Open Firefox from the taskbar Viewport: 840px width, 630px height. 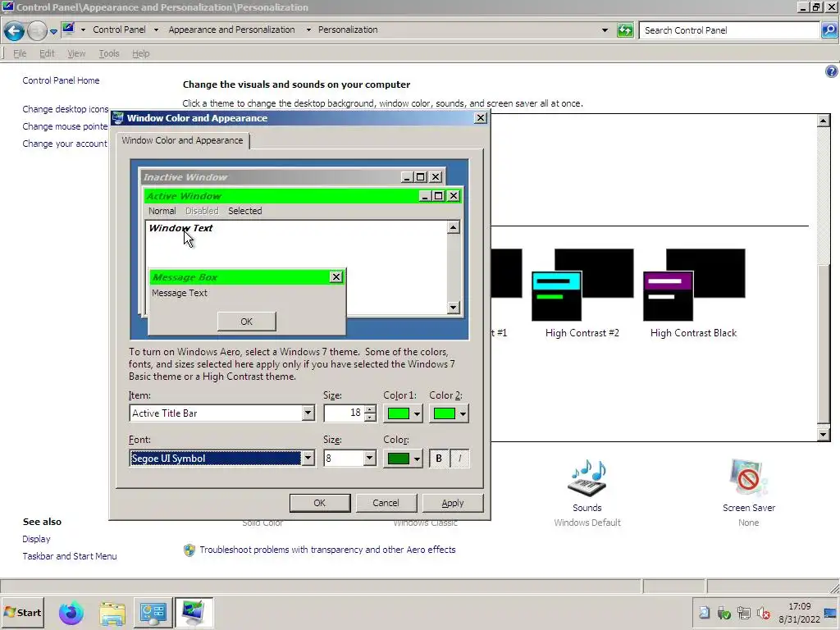tap(71, 614)
